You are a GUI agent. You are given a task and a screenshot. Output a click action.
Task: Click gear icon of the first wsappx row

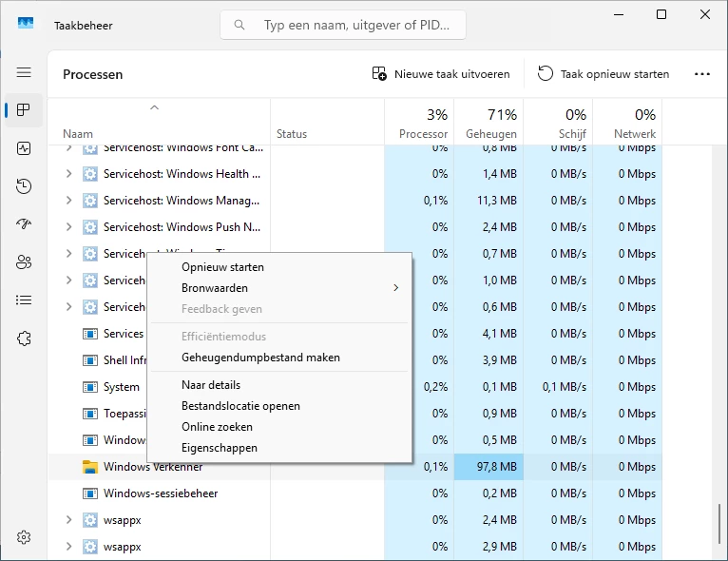point(90,520)
